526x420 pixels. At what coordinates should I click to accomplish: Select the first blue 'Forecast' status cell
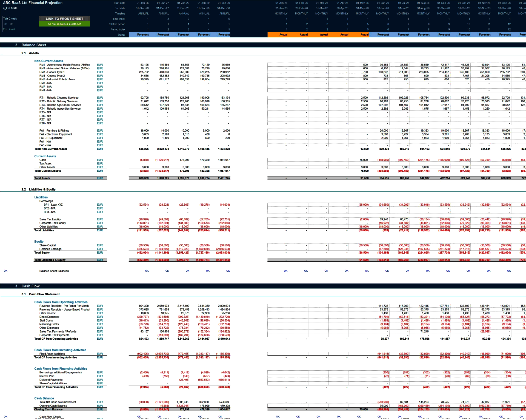143,35
